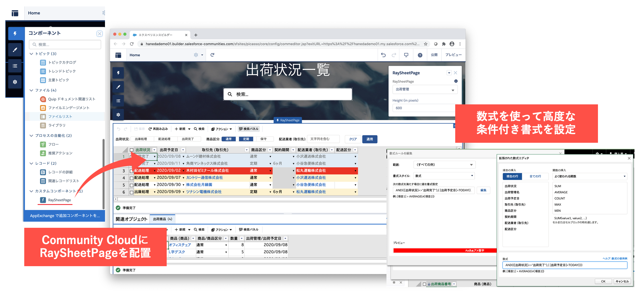Open builder help question mark icon

(x=420, y=55)
